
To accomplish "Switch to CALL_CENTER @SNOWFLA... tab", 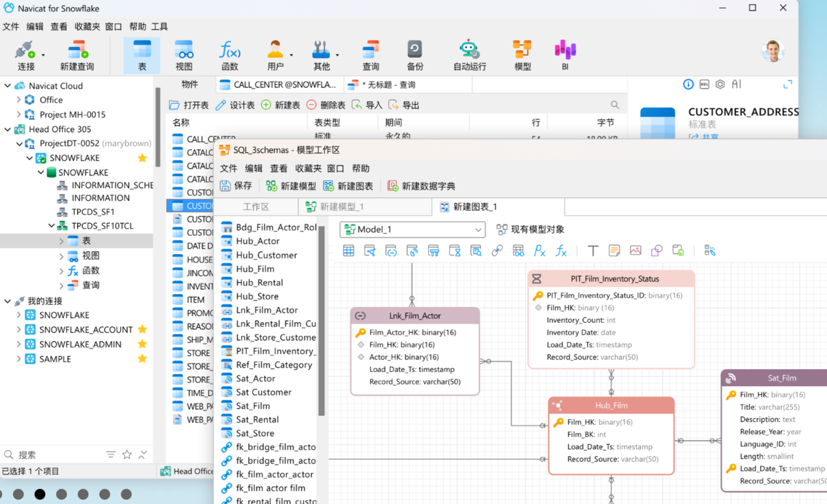I will pos(279,85).
